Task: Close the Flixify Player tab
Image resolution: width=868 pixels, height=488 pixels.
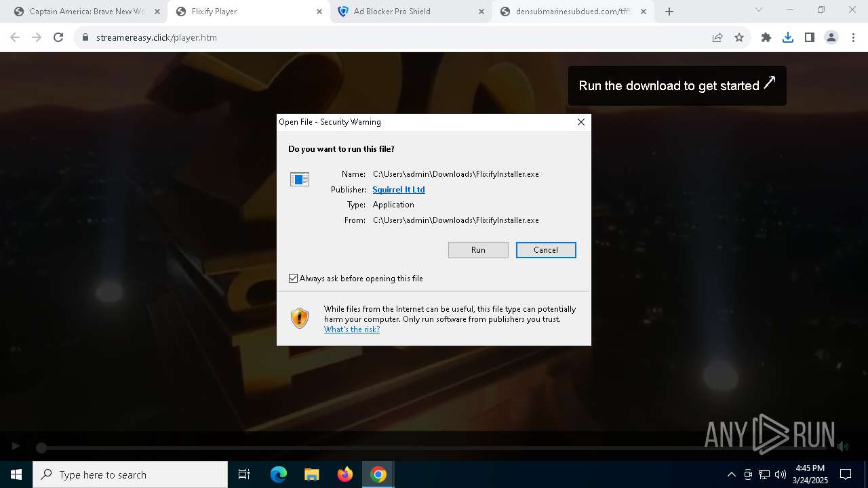Action: coord(319,12)
